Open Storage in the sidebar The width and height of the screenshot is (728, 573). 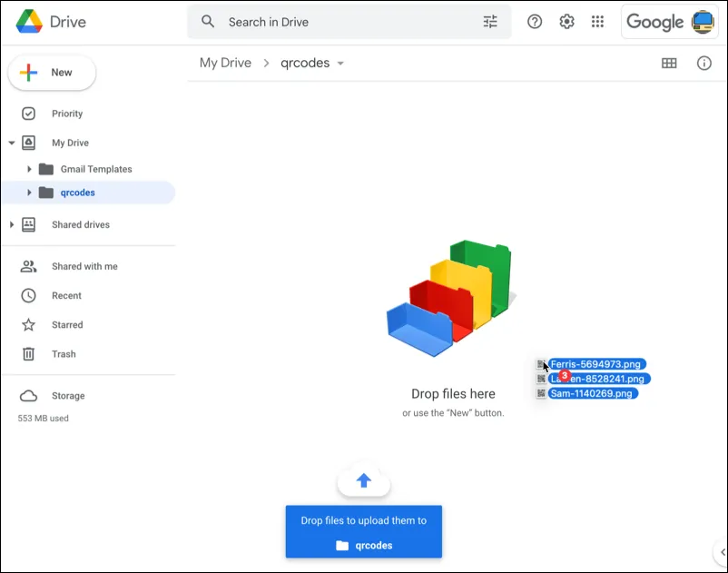[68, 396]
